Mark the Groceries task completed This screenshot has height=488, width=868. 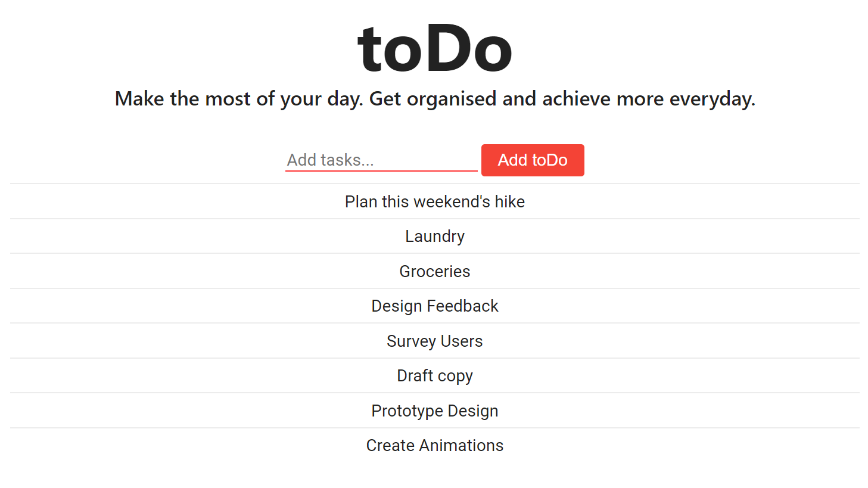click(x=435, y=271)
